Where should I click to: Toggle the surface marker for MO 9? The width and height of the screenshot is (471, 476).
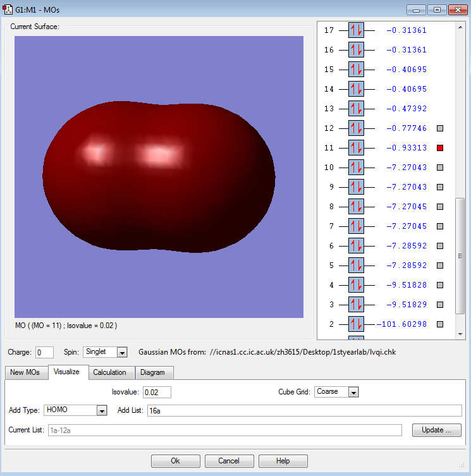[x=440, y=187]
